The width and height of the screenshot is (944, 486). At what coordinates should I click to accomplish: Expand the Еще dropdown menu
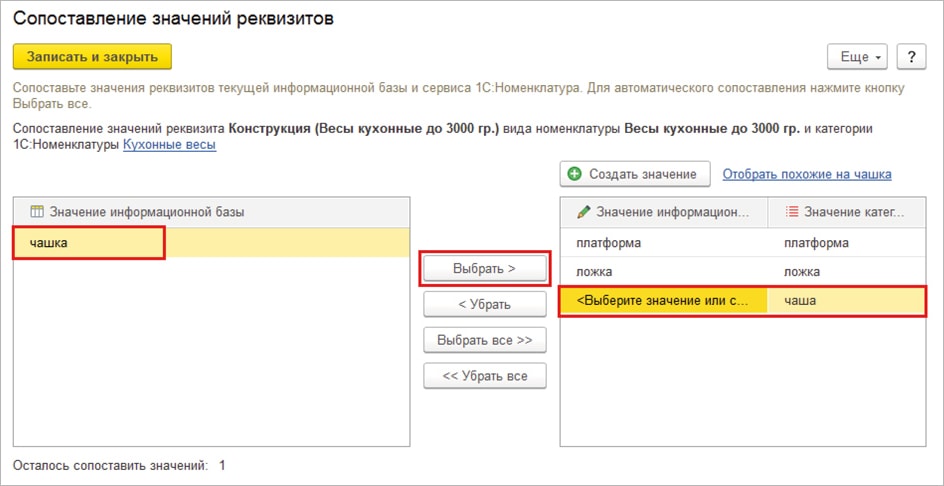coord(861,57)
